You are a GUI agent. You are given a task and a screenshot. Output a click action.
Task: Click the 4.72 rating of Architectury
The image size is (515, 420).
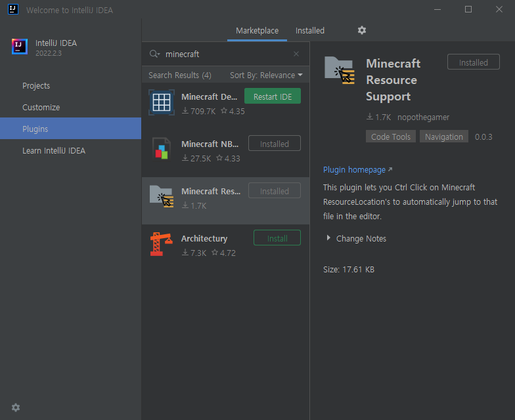[223, 253]
